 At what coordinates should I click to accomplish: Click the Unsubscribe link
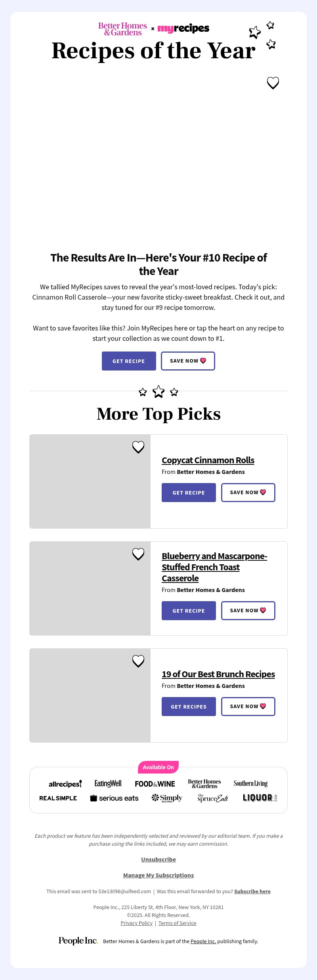(158, 859)
